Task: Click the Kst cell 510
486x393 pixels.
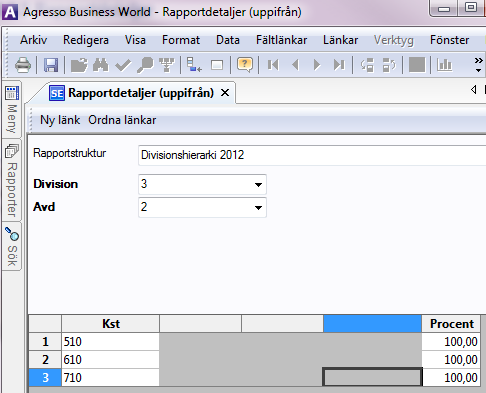Action: [x=110, y=342]
